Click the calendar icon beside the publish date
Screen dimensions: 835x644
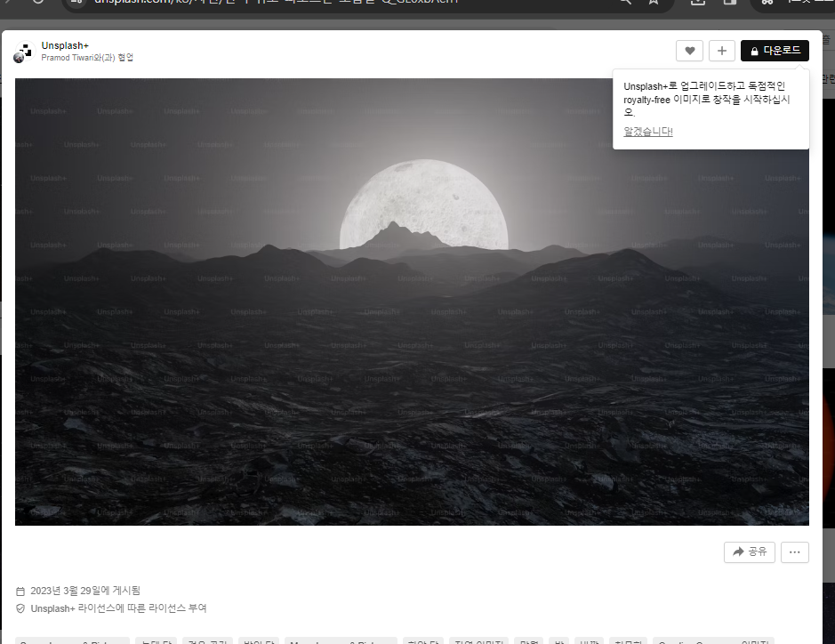click(20, 590)
